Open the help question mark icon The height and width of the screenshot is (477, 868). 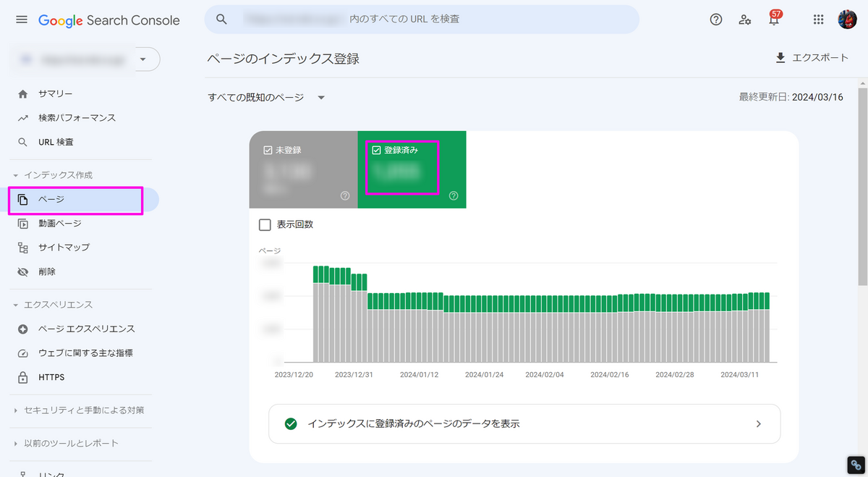716,20
